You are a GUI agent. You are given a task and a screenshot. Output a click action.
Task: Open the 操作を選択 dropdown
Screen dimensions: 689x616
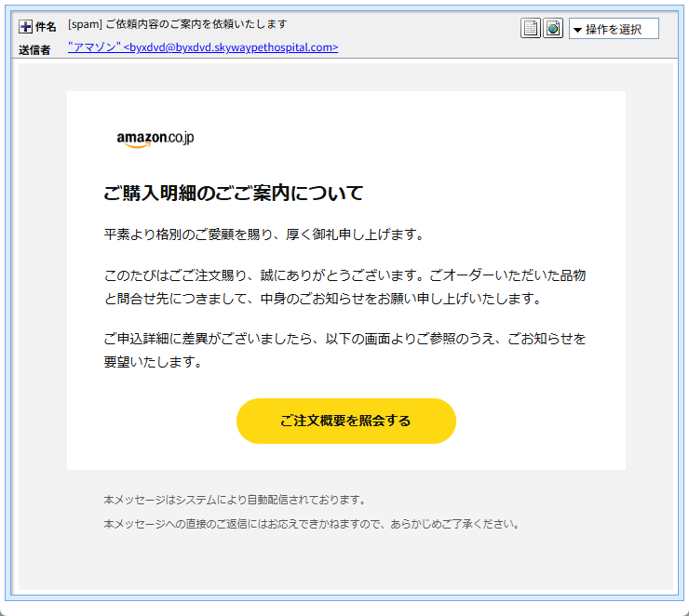[x=614, y=29]
